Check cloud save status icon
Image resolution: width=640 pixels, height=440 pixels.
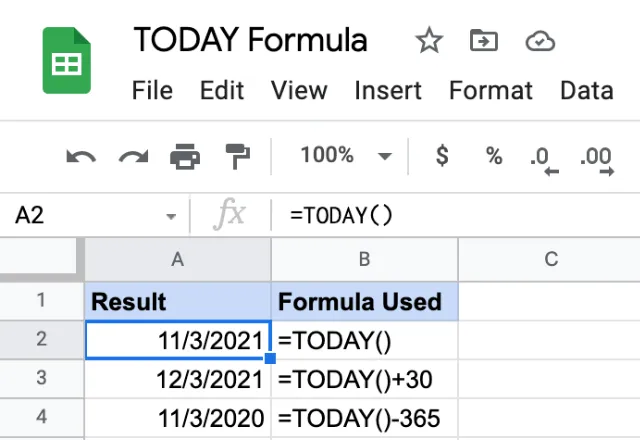[540, 41]
